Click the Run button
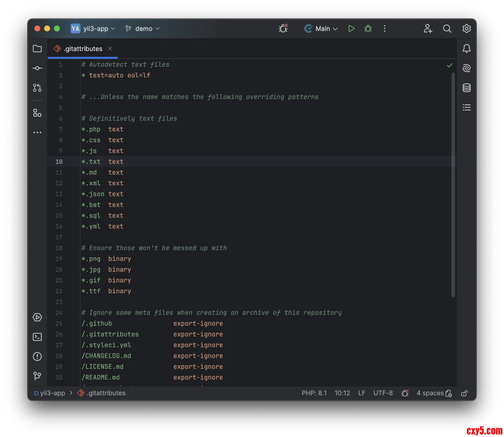 [351, 29]
